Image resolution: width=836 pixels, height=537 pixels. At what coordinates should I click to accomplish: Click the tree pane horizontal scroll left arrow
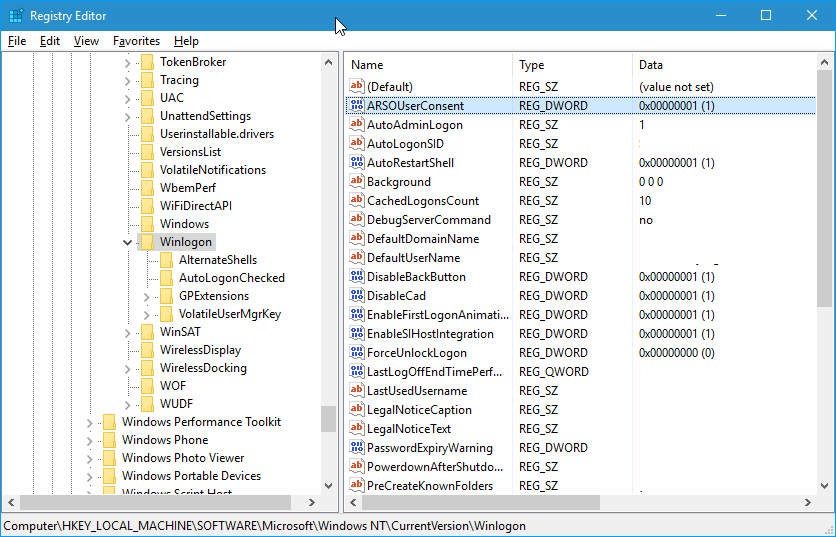(11, 502)
